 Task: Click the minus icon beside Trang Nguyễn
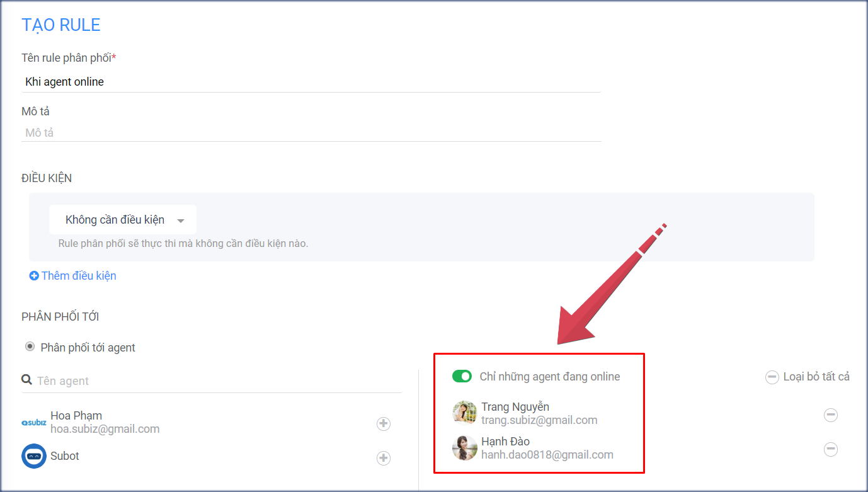point(830,415)
